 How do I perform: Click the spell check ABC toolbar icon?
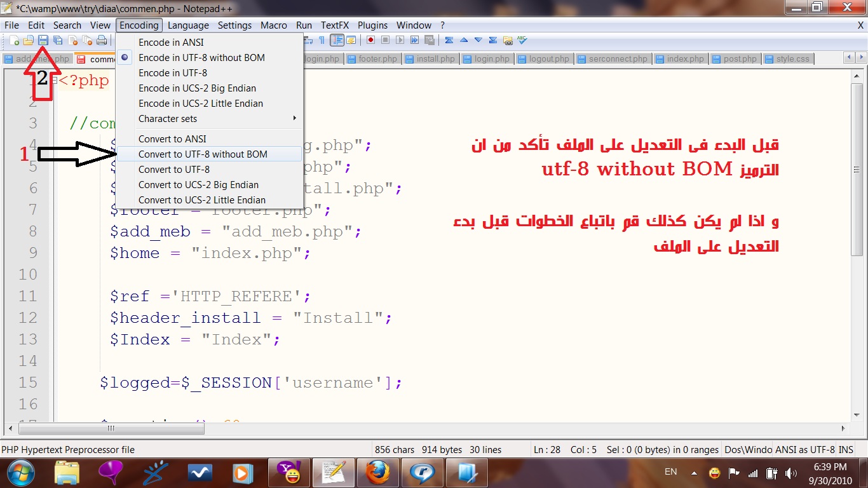[522, 40]
